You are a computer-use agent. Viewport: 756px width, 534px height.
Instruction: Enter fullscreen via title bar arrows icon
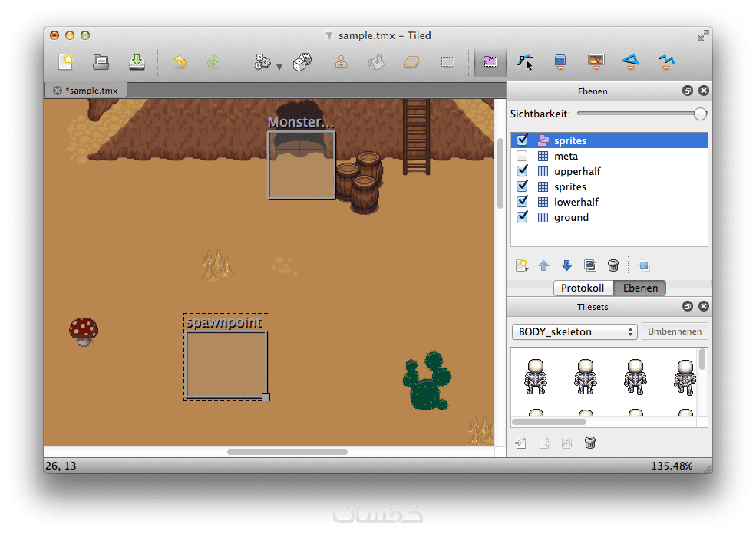(x=703, y=36)
